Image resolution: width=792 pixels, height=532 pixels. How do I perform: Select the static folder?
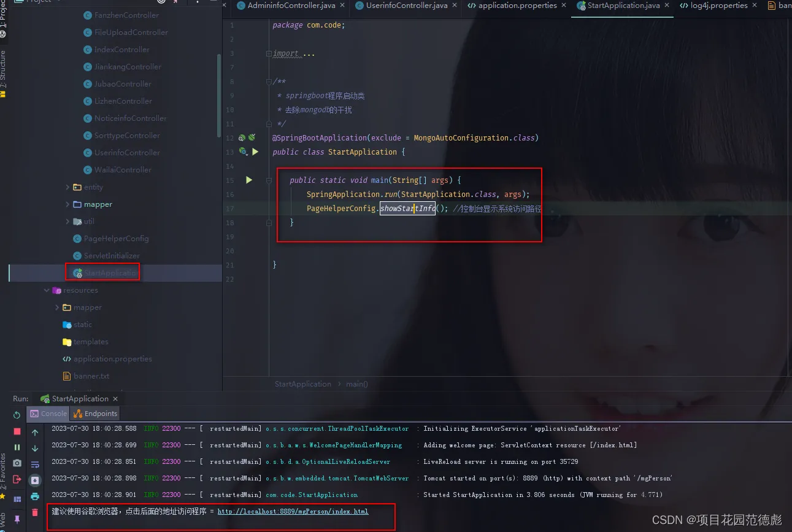tap(77, 325)
